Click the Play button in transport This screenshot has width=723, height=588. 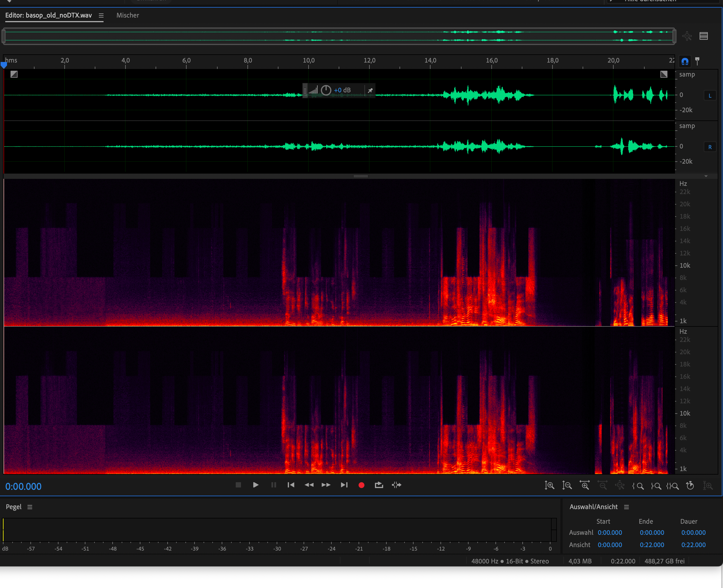point(256,485)
